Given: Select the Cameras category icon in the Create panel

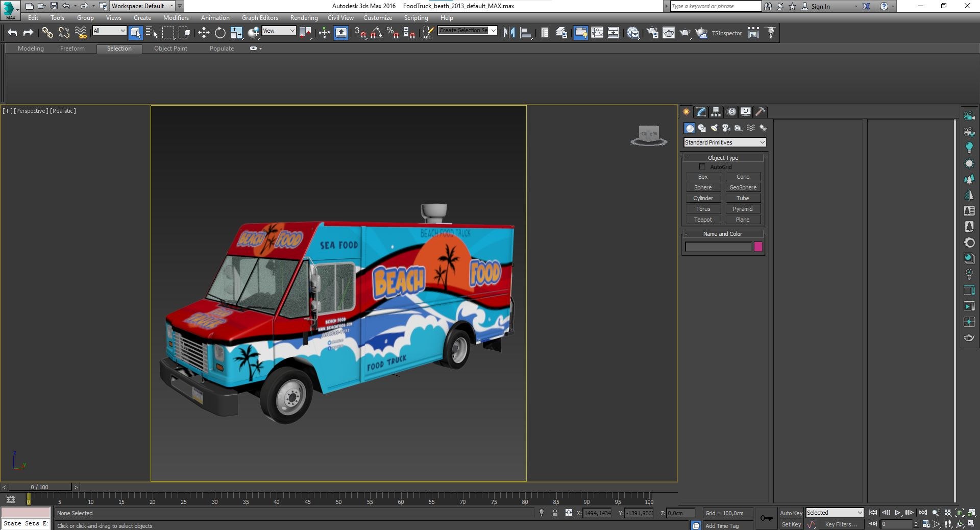Looking at the screenshot, I should click(x=726, y=128).
